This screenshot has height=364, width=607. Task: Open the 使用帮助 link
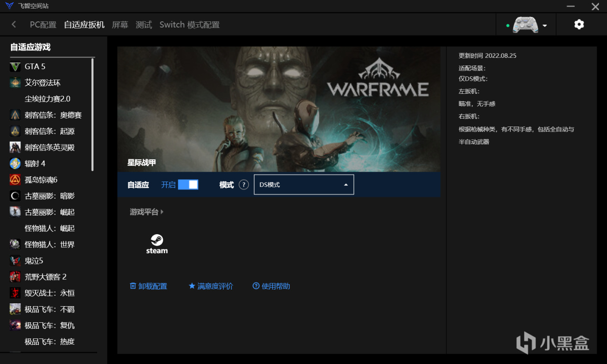tap(276, 286)
